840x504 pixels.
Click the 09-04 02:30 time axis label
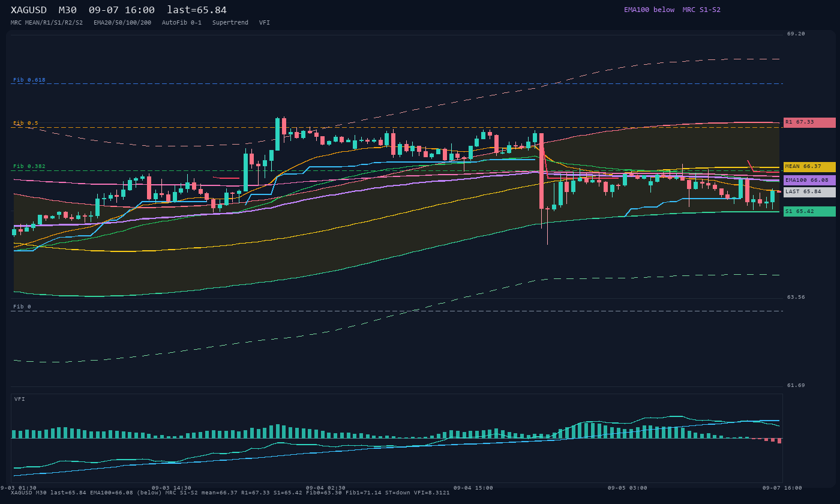click(x=326, y=488)
